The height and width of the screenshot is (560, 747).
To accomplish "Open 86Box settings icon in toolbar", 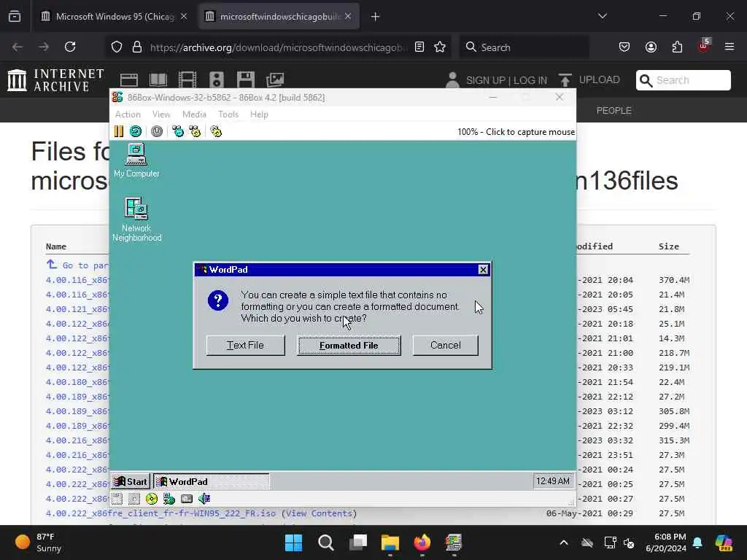I will pyautogui.click(x=216, y=131).
